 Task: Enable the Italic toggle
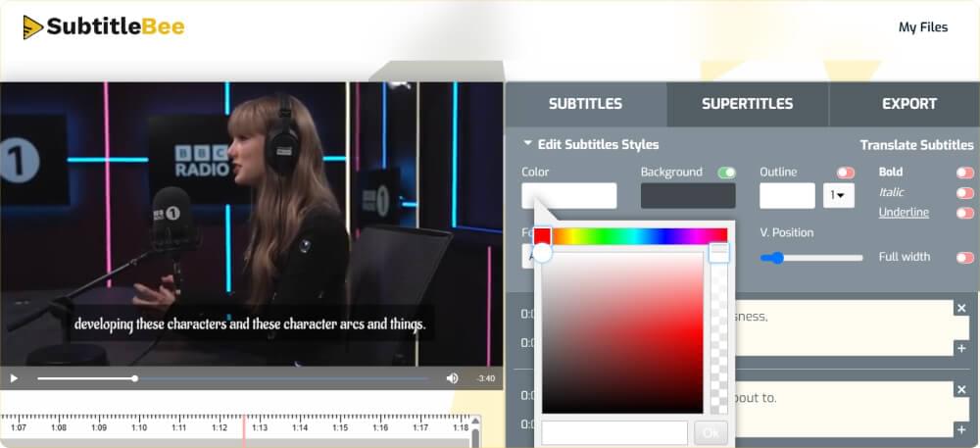point(965,193)
